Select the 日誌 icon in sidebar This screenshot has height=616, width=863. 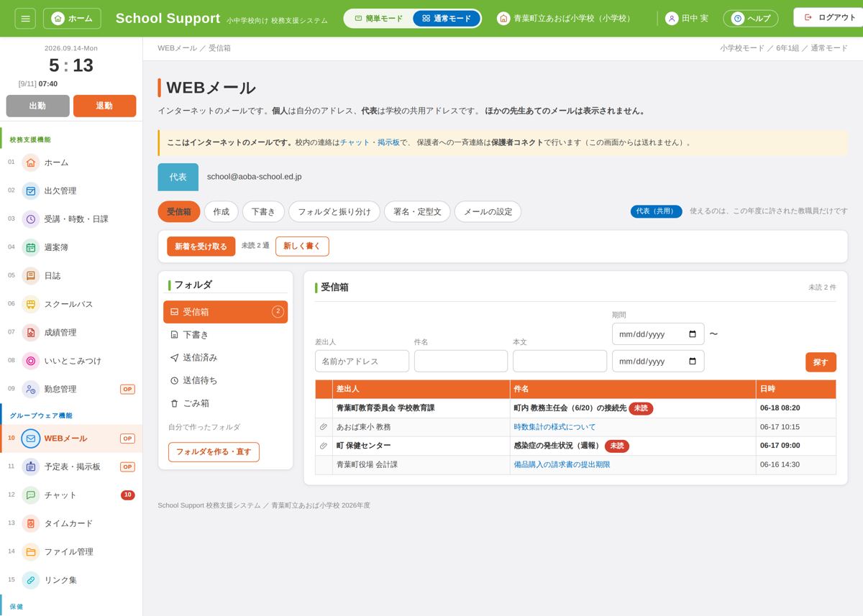click(x=31, y=275)
